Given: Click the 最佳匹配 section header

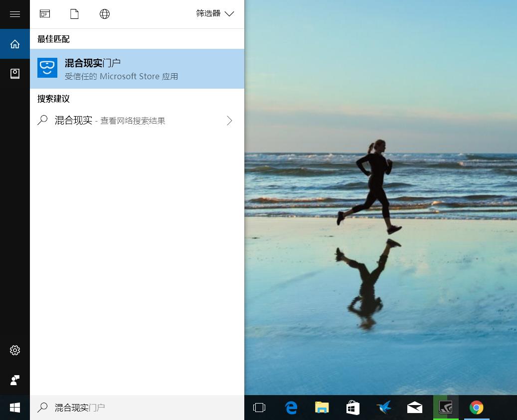Looking at the screenshot, I should click(x=53, y=39).
